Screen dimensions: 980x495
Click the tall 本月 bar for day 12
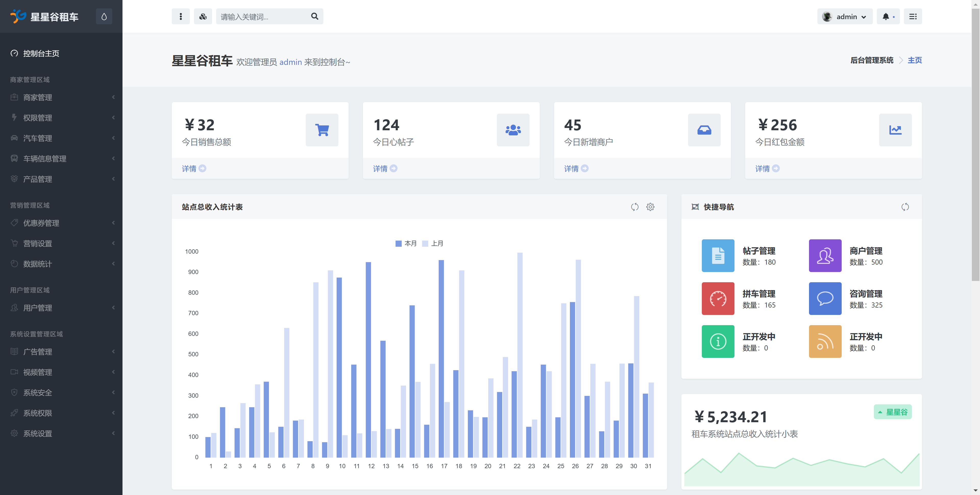click(368, 359)
